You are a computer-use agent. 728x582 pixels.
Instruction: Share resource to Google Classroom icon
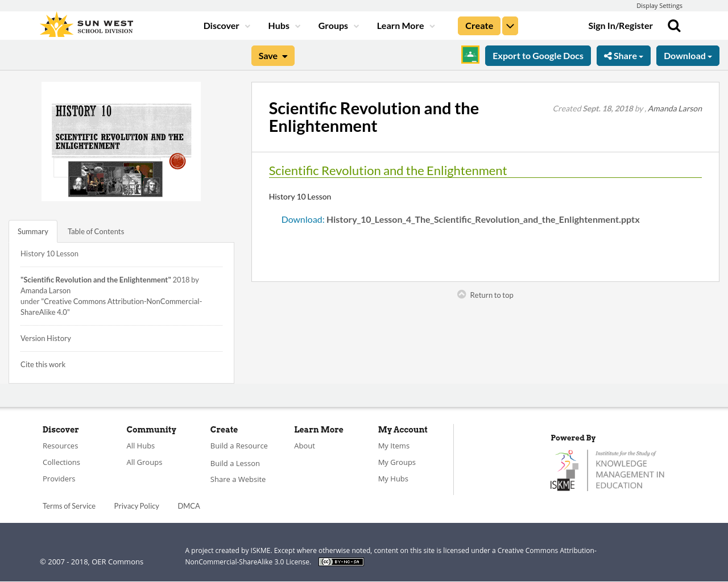coord(470,55)
